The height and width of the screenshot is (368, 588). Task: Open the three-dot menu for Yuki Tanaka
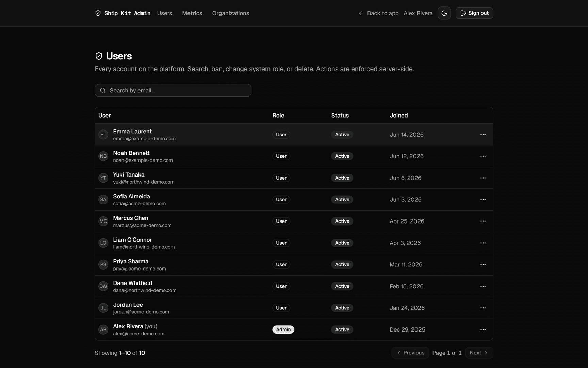(483, 178)
